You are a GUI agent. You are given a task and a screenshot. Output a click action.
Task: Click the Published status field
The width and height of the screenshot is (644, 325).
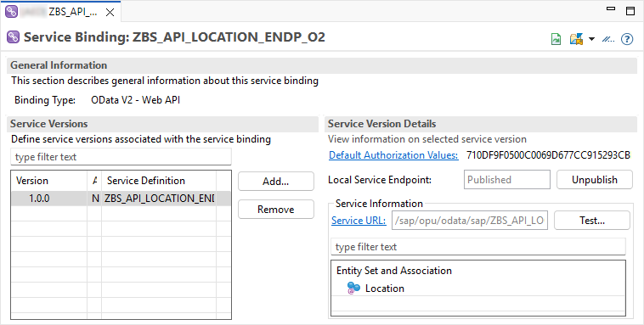[507, 180]
